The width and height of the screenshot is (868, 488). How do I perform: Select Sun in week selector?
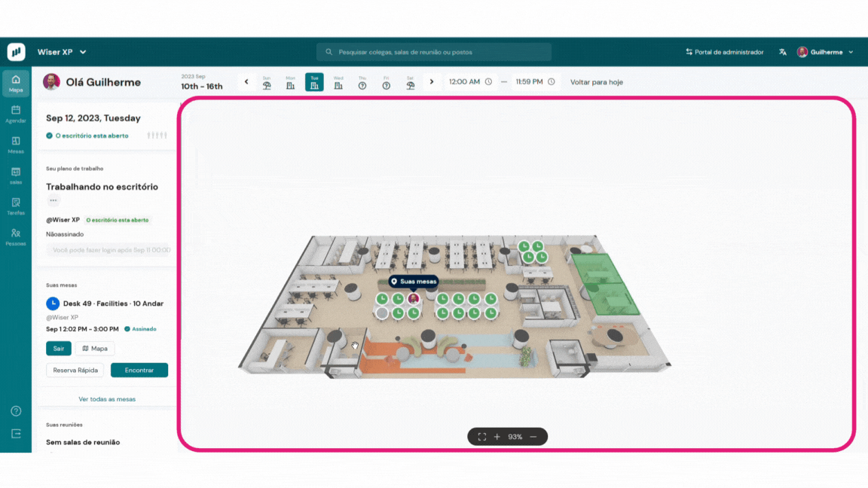267,82
